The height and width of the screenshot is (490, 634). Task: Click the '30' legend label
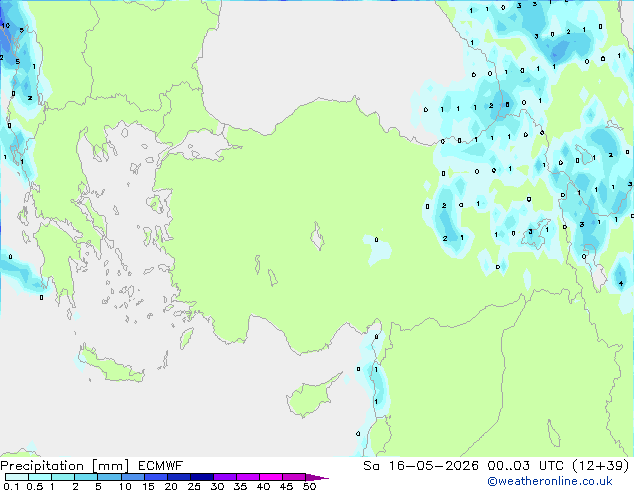click(217, 486)
